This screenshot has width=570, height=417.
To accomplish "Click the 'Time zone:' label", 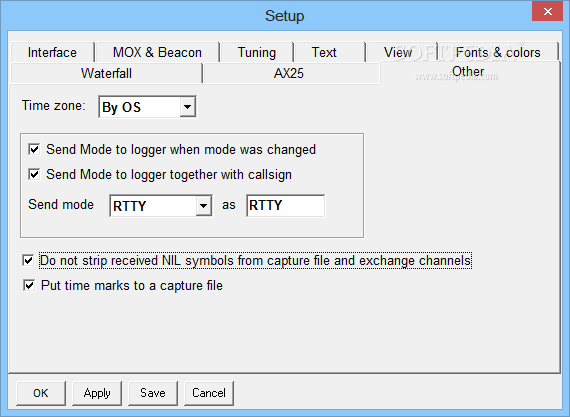I will point(54,105).
